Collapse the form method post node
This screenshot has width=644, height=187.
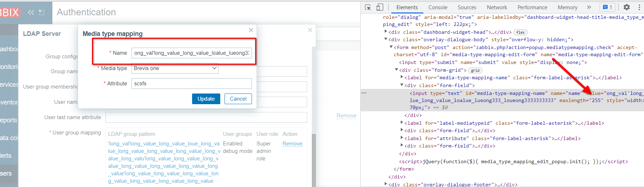click(x=391, y=47)
